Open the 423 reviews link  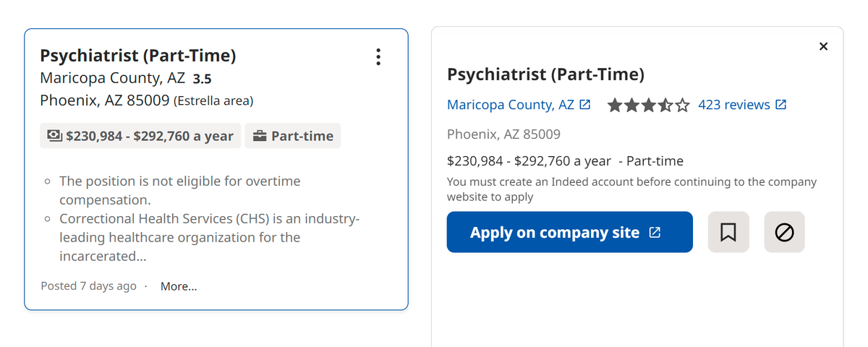734,105
